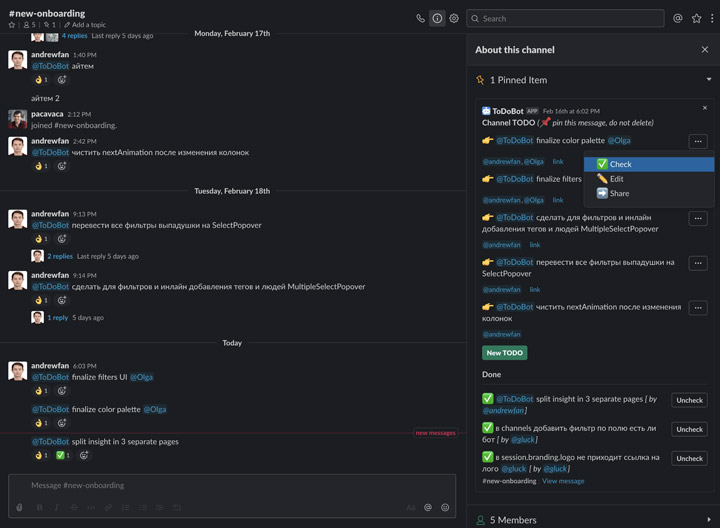
Task: Toggle italic formatting in composer
Action: point(56,507)
